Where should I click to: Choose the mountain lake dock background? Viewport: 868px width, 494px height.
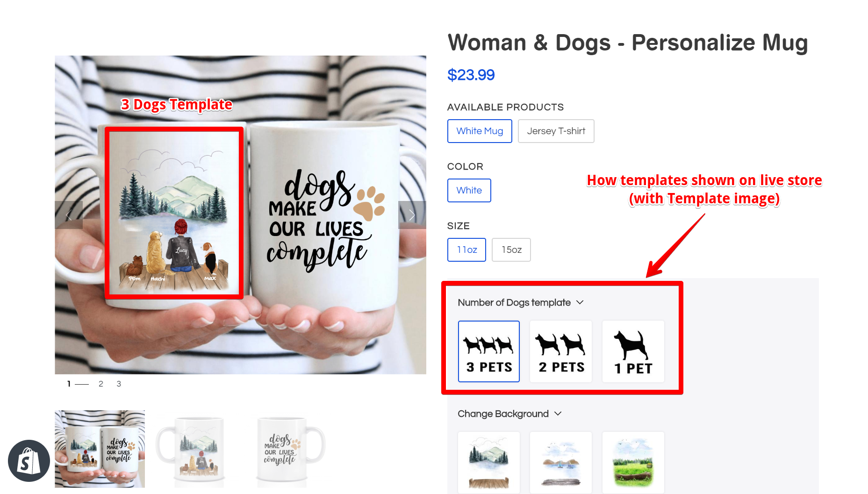489,462
